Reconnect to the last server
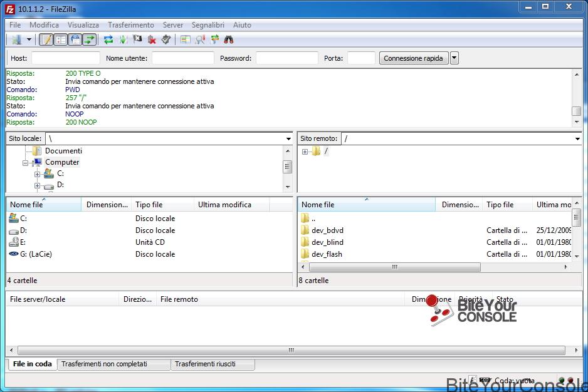The height and width of the screenshot is (392, 588). 166,39
